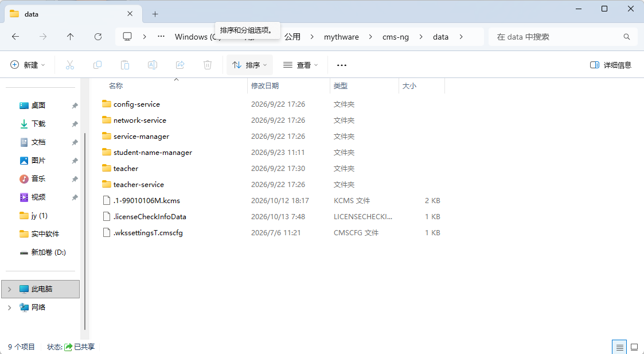
Task: Open the See more three-dot menu
Action: [x=341, y=65]
